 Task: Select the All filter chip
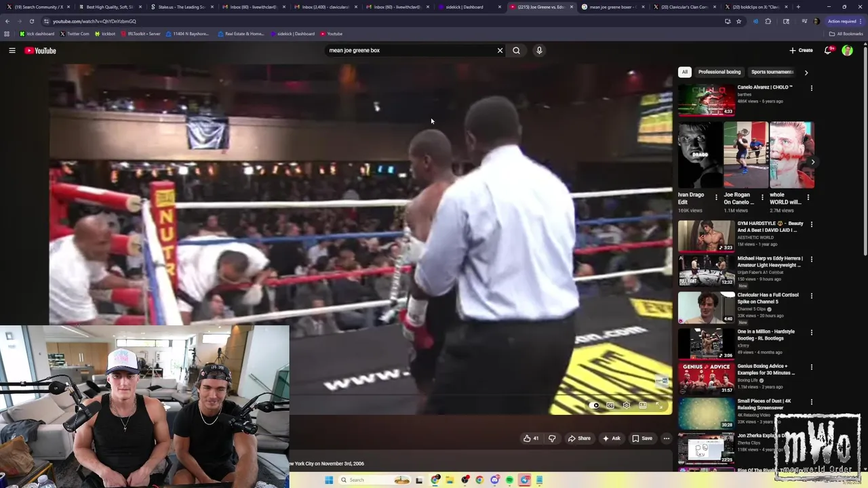coord(684,72)
